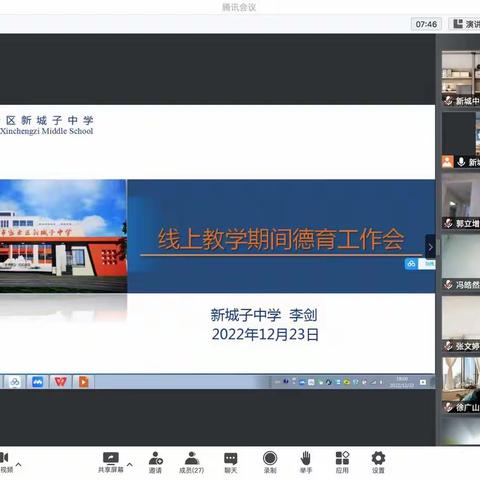Open the blue Tencent Meeting icon in shared taskbar
Screen dimensions: 480x480
[37, 382]
